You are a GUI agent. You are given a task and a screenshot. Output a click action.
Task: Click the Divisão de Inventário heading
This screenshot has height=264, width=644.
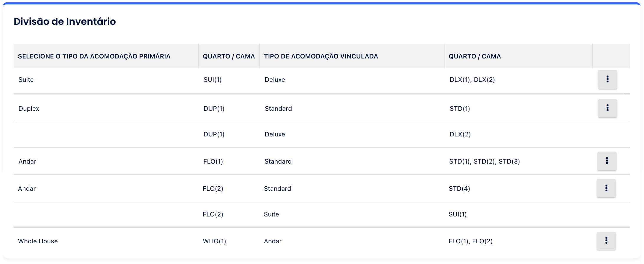point(65,22)
